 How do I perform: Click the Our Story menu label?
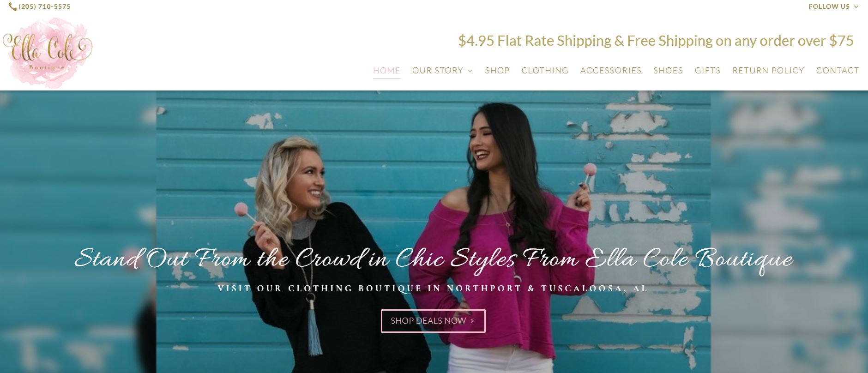[438, 71]
